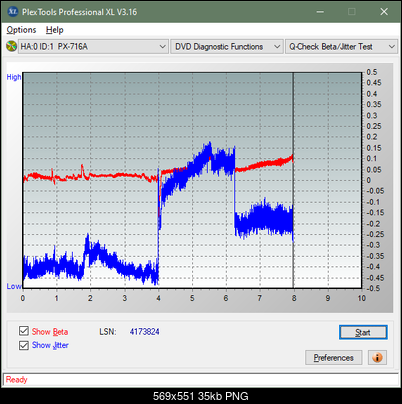Image resolution: width=402 pixels, height=404 pixels.
Task: Click the x-axis label 10
Action: point(362,298)
